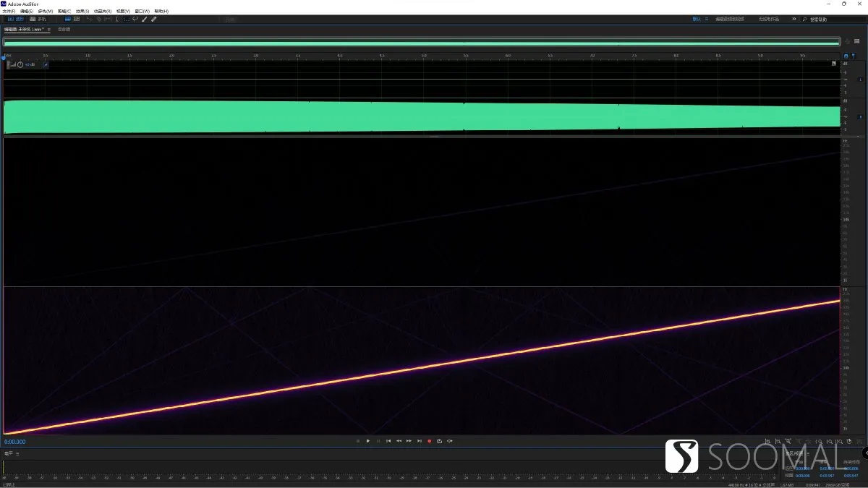Toggle the right channel R button

(860, 117)
